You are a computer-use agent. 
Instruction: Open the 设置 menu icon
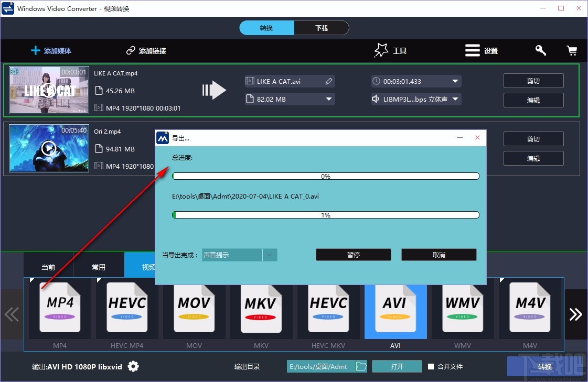[472, 50]
